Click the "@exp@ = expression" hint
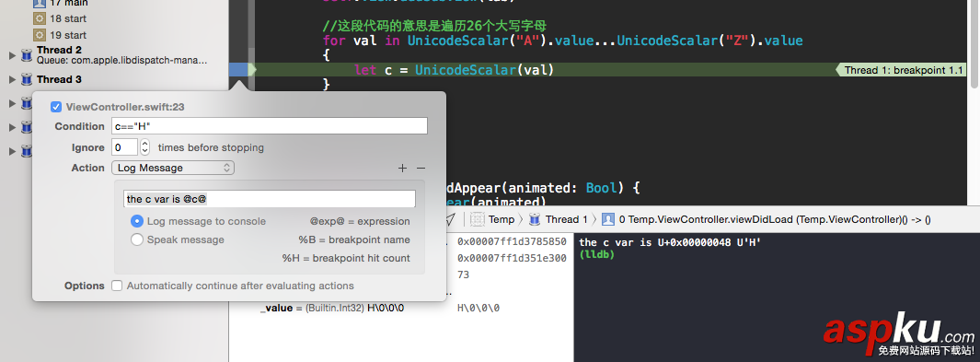Screen dimensions: 980x362 pyautogui.click(x=360, y=221)
